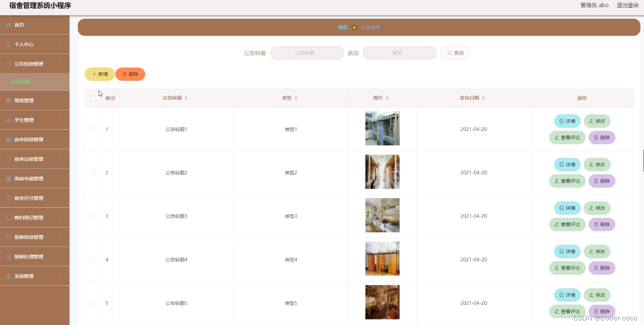The image size is (644, 325).
Task: Click the star icon in the breadcrumb bar
Action: pyautogui.click(x=354, y=27)
